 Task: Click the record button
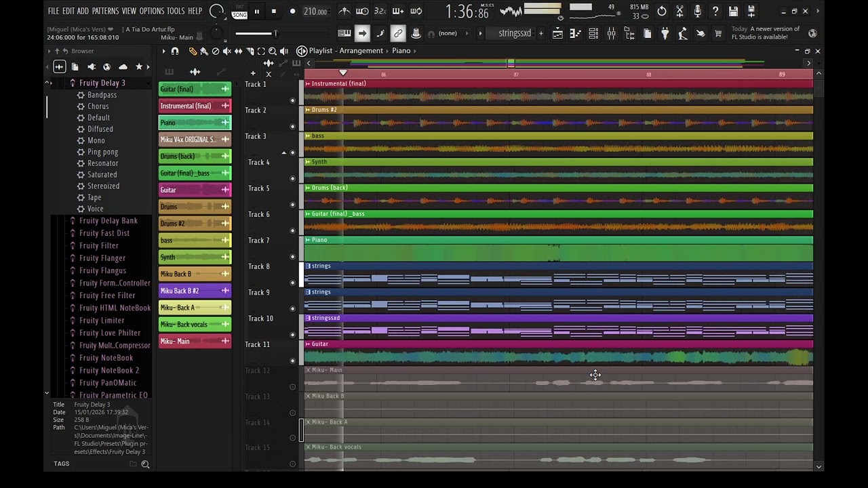pyautogui.click(x=292, y=11)
